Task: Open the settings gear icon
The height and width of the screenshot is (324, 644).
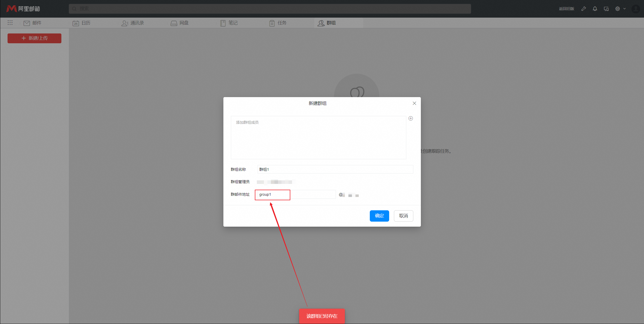Action: [618, 9]
